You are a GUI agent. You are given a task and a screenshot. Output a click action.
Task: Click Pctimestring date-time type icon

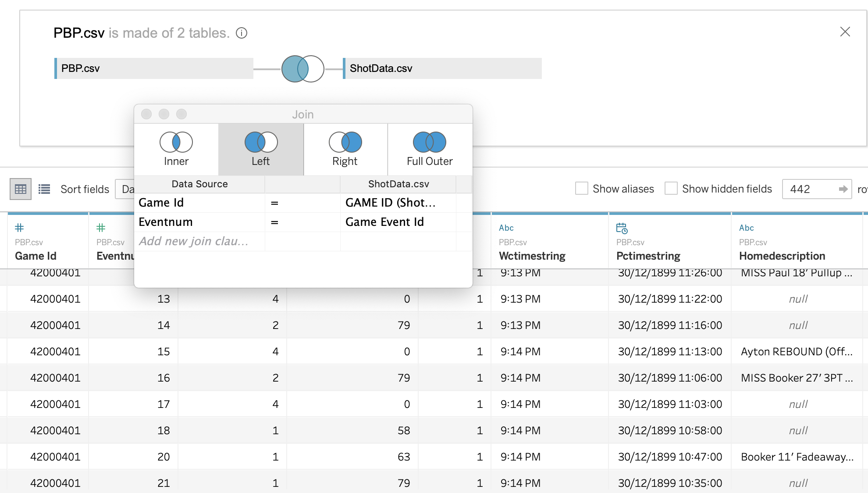(622, 228)
